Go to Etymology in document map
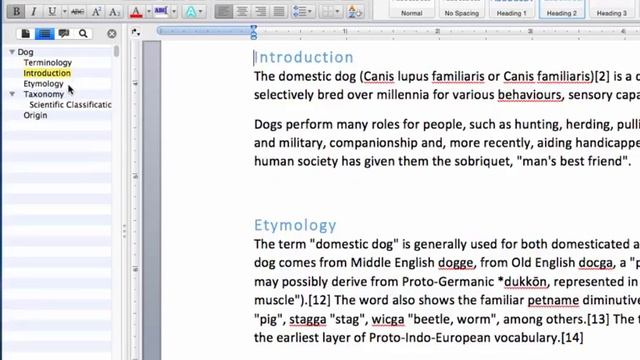 (x=43, y=84)
